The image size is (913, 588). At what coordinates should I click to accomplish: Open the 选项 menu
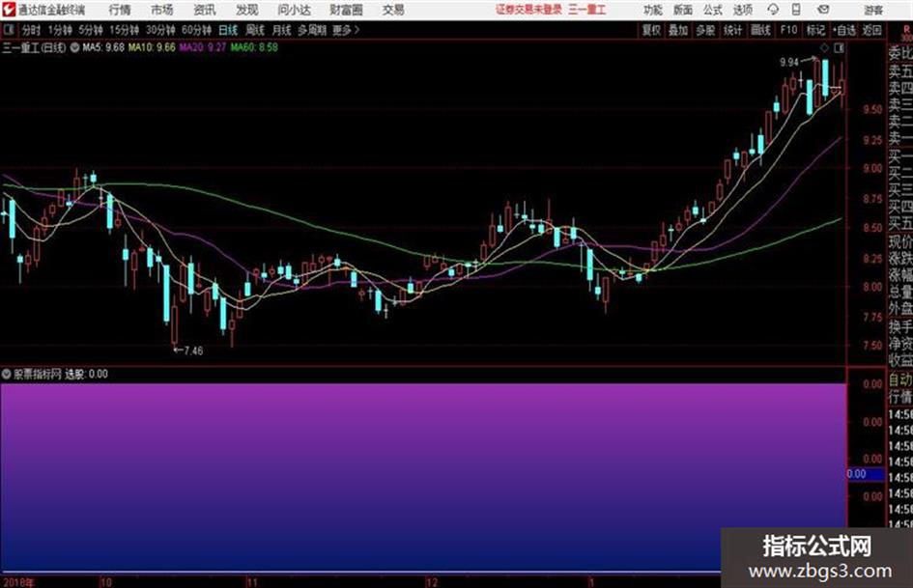click(742, 10)
